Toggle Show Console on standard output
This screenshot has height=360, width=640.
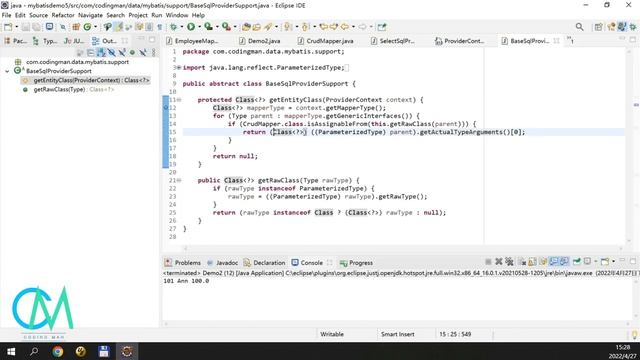pos(553,262)
